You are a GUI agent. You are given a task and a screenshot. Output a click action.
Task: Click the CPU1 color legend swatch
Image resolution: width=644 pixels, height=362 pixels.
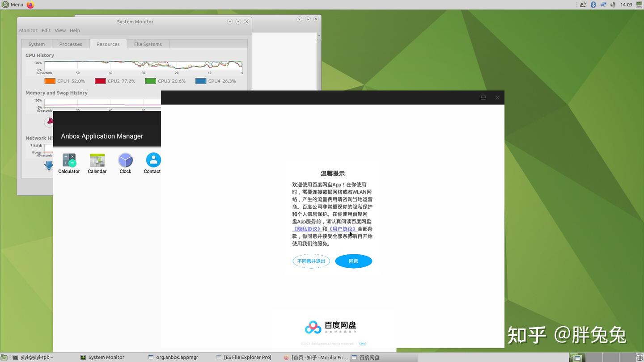pyautogui.click(x=50, y=81)
